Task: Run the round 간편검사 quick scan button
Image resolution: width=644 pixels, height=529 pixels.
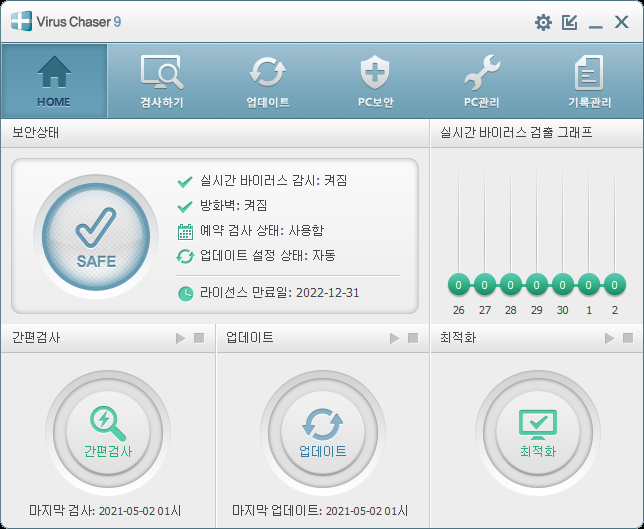Action: coord(108,432)
